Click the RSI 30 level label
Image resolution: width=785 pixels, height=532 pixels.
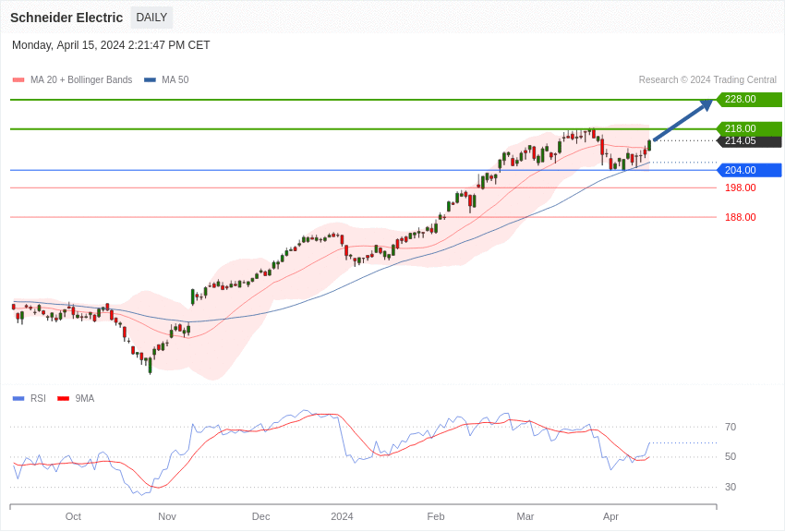click(x=731, y=487)
